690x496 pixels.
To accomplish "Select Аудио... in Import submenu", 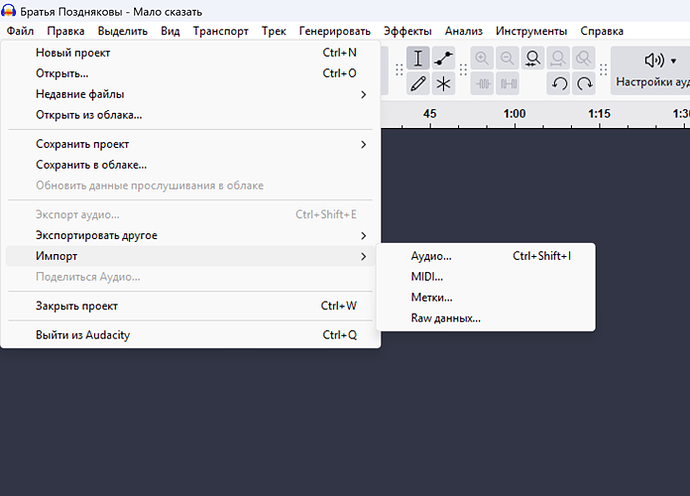I will 486,256.
